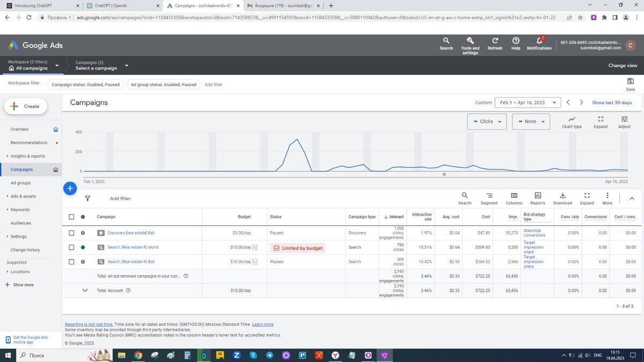Expand the chart view
Image resolution: width=644 pixels, height=362 pixels.
pyautogui.click(x=601, y=122)
